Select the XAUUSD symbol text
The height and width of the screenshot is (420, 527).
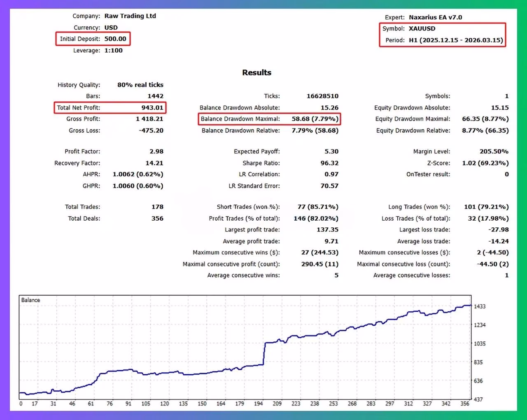coord(422,28)
